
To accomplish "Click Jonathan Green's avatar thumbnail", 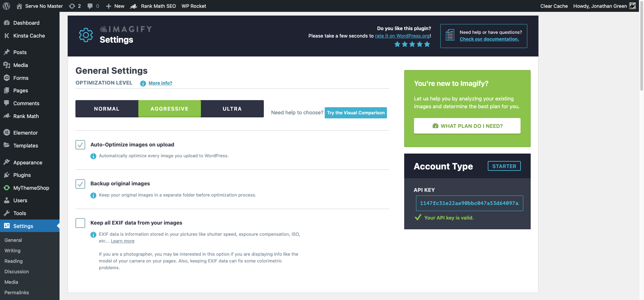I will click(632, 6).
